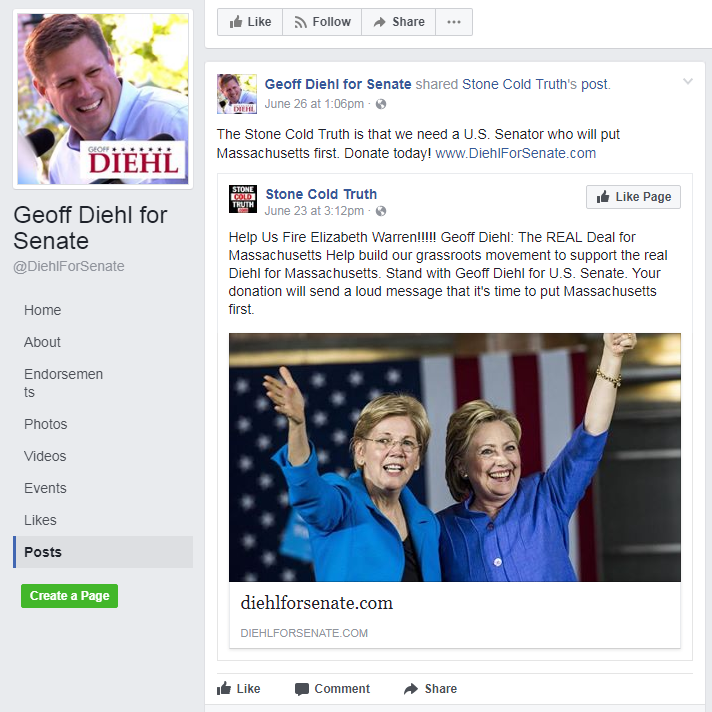Viewport: 712px width, 712px height.
Task: Share the page using top Share button
Action: click(x=398, y=22)
